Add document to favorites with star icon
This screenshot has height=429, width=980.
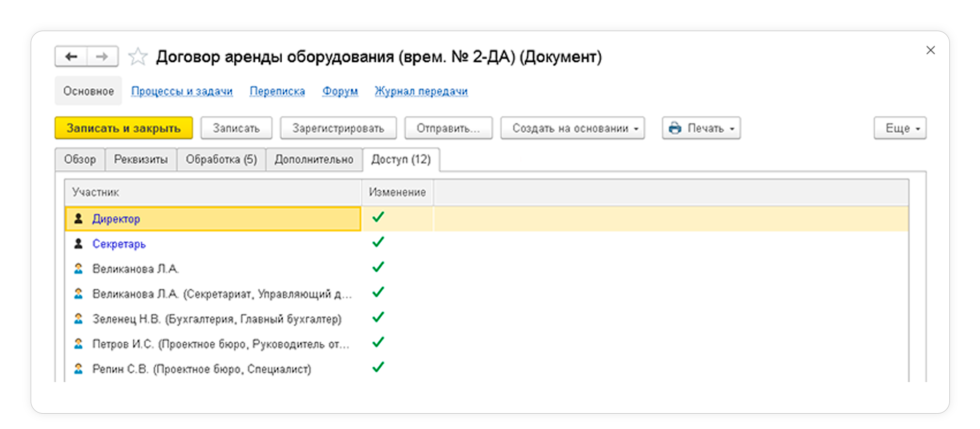pyautogui.click(x=137, y=57)
